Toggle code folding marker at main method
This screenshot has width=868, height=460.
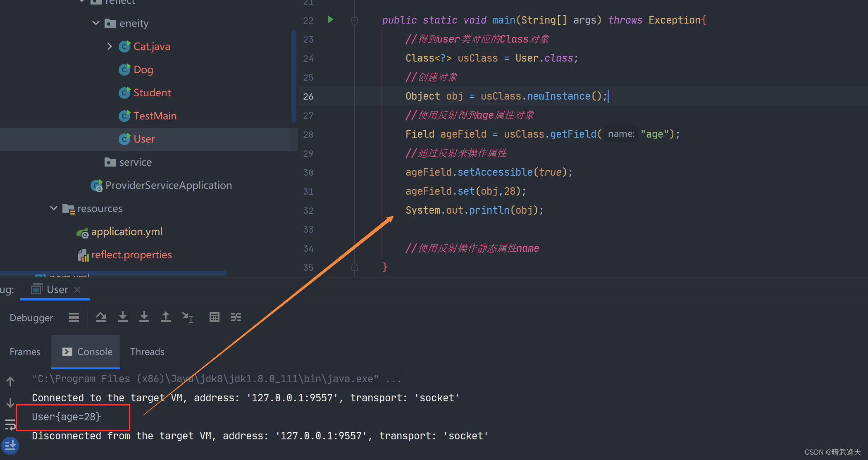(355, 20)
